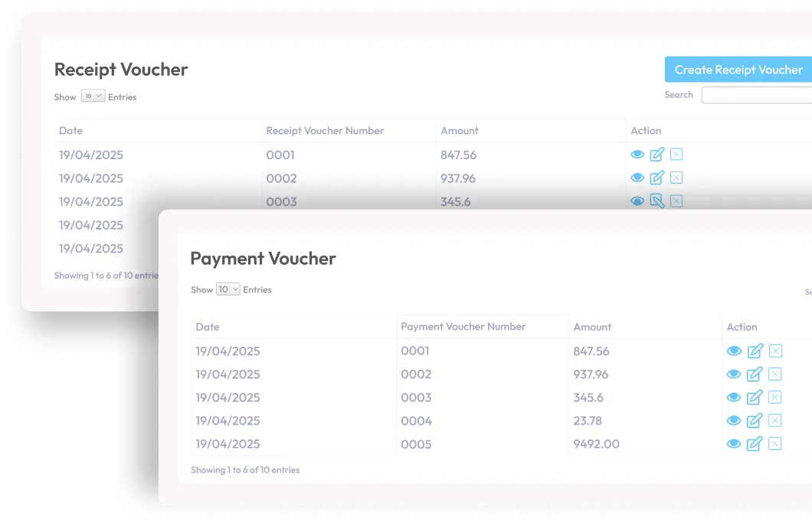
Task: Toggle visibility eye for payment voucher 0003
Action: [x=734, y=397]
